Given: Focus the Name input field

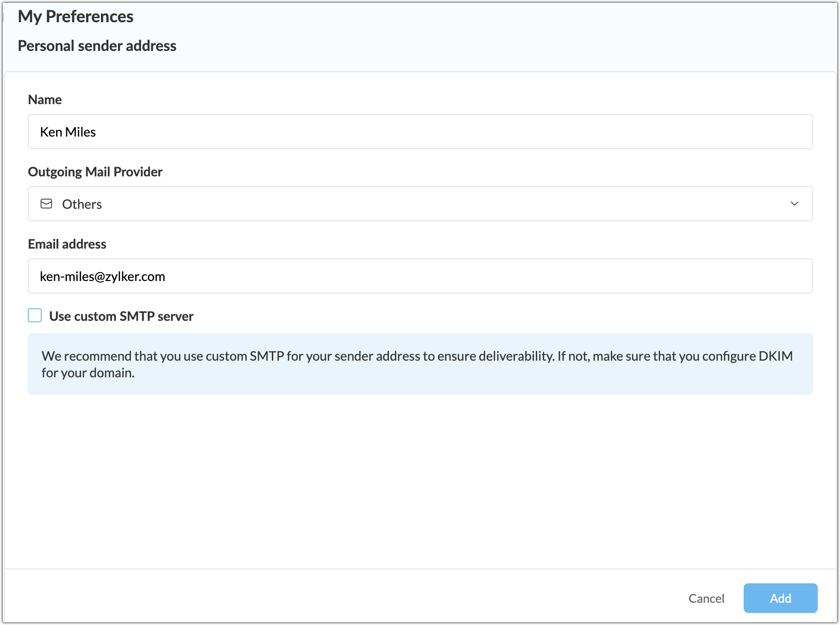Looking at the screenshot, I should coord(420,132).
